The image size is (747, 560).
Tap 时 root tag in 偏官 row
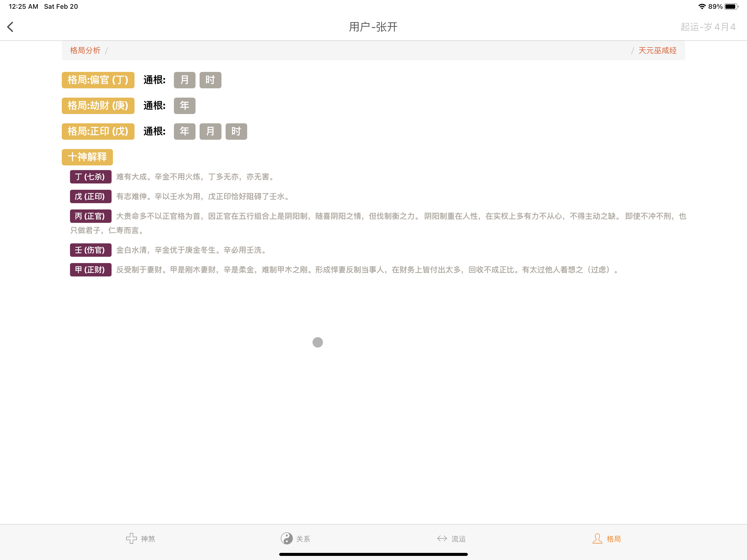[x=210, y=80]
